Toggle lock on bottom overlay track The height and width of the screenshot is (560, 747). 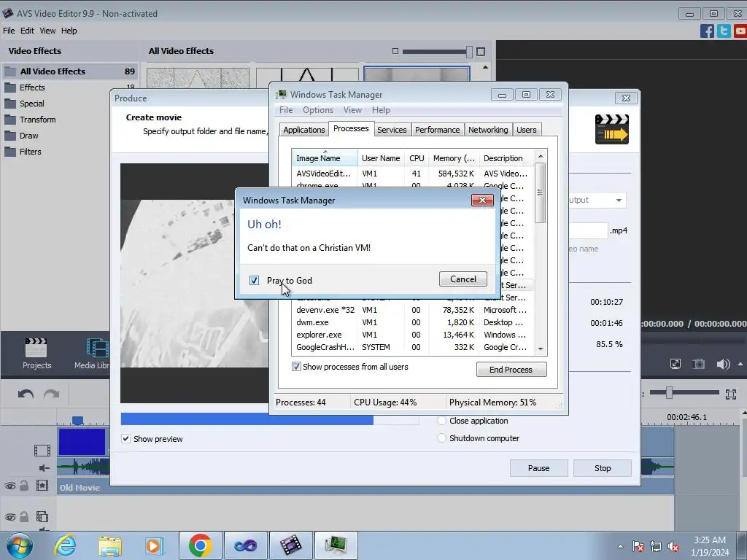(24, 517)
